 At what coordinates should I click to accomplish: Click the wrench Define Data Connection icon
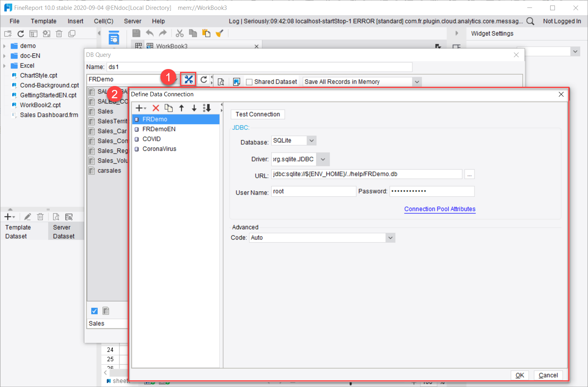189,80
